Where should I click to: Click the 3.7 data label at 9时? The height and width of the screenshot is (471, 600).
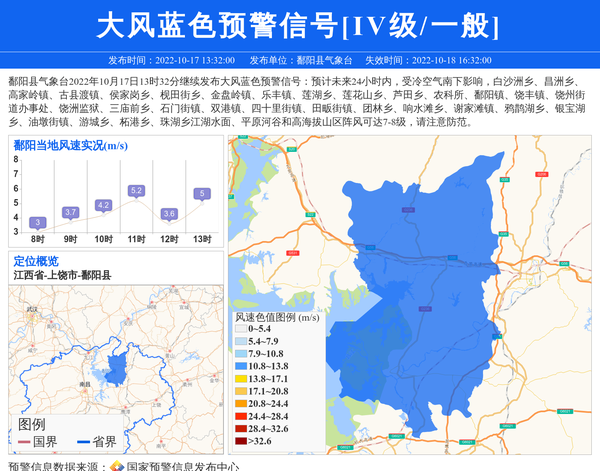click(x=70, y=212)
